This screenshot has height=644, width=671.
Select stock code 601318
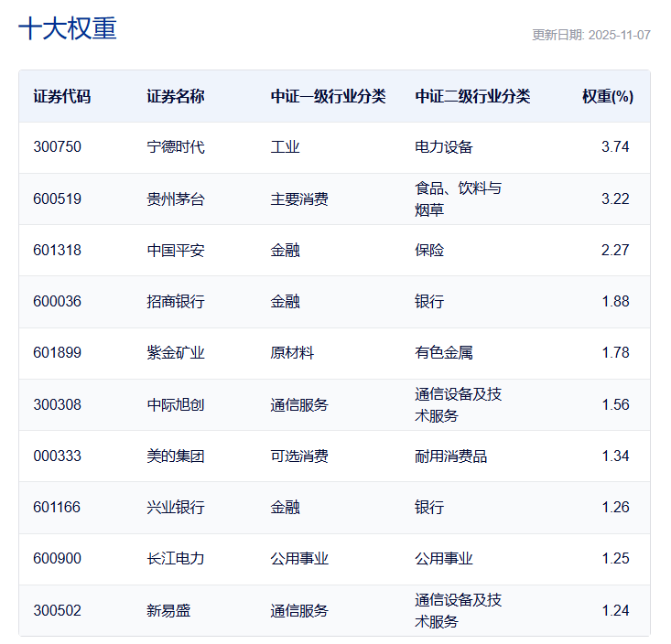click(x=58, y=250)
